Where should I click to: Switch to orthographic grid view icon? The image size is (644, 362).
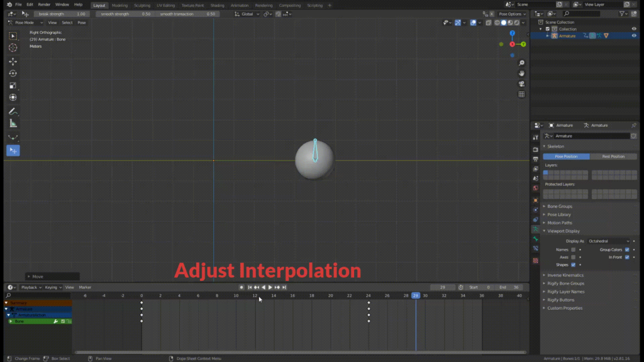point(521,94)
